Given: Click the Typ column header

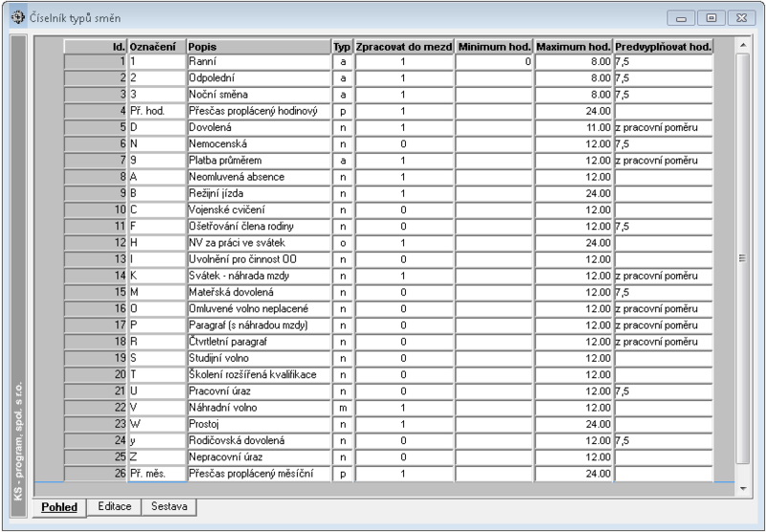Looking at the screenshot, I should [343, 47].
